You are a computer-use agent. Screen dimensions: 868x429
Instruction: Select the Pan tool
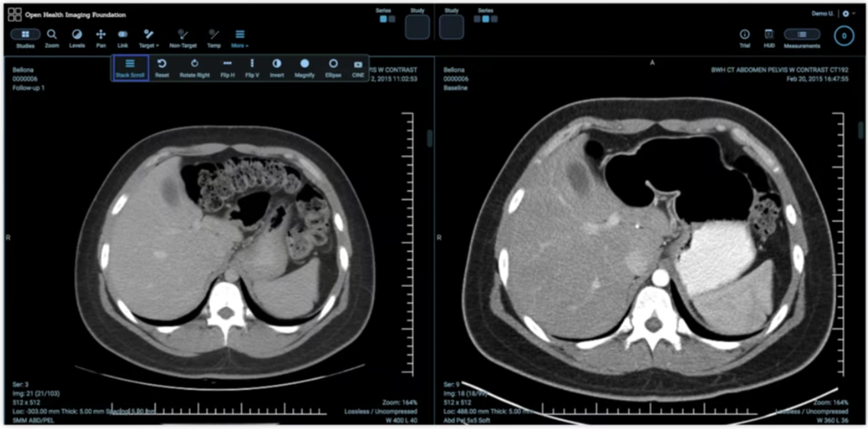coord(101,38)
